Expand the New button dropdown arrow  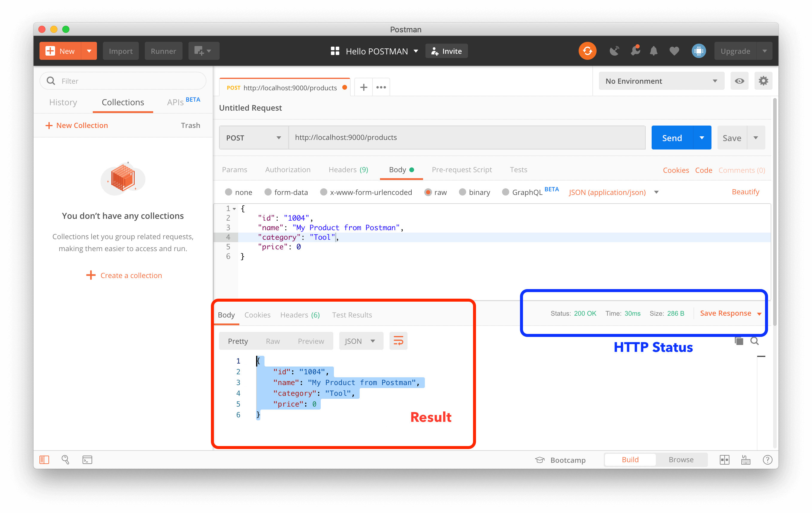pyautogui.click(x=89, y=51)
